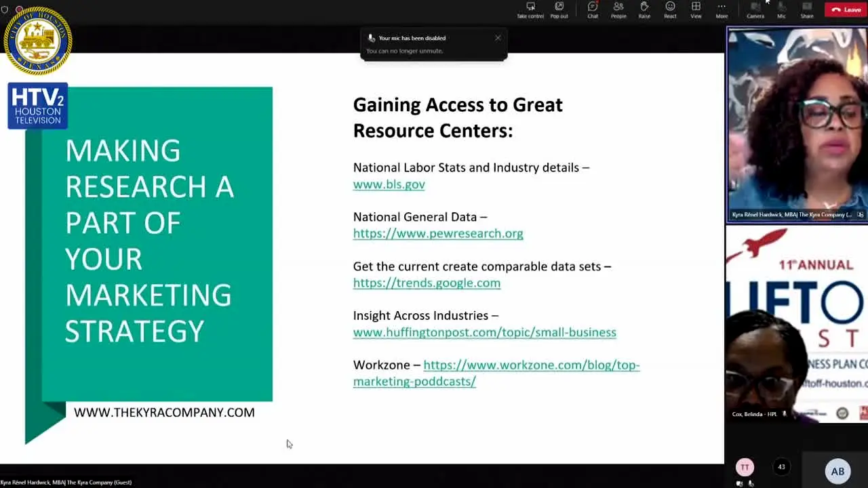
Task: Open the pewresearch.org link
Action: click(438, 234)
